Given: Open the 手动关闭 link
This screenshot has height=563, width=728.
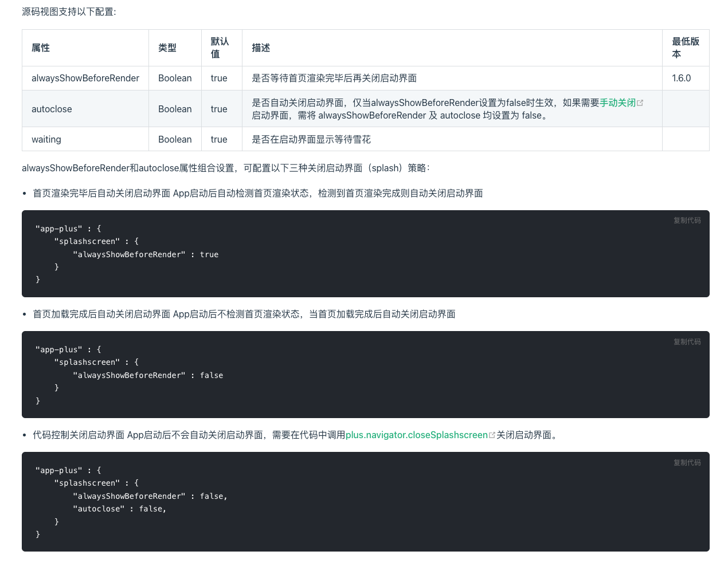Looking at the screenshot, I should [x=617, y=103].
